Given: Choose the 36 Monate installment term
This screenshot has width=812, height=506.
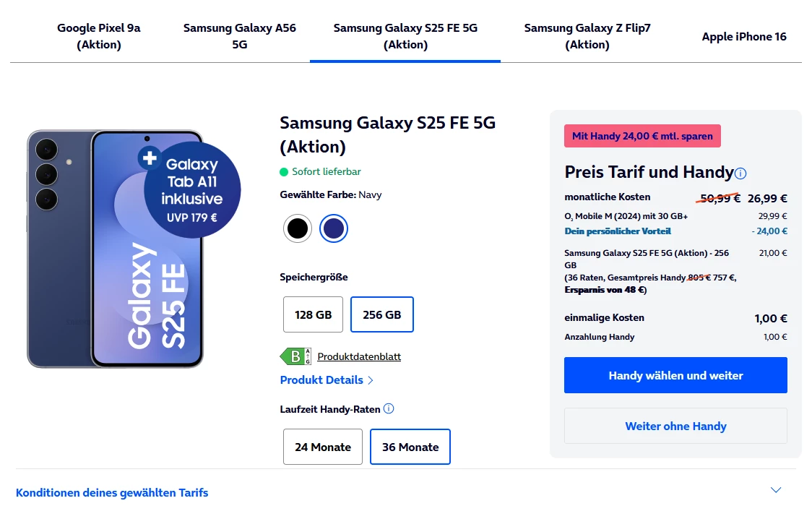Looking at the screenshot, I should pos(410,447).
